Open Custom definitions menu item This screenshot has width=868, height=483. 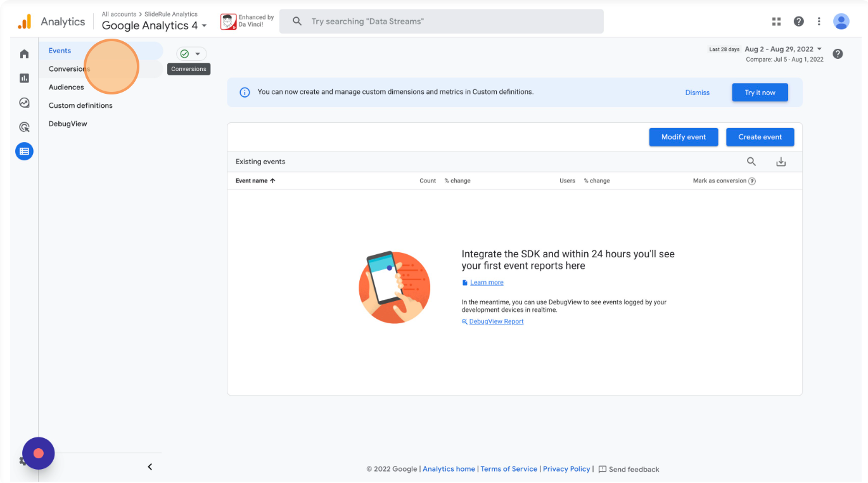[80, 106]
